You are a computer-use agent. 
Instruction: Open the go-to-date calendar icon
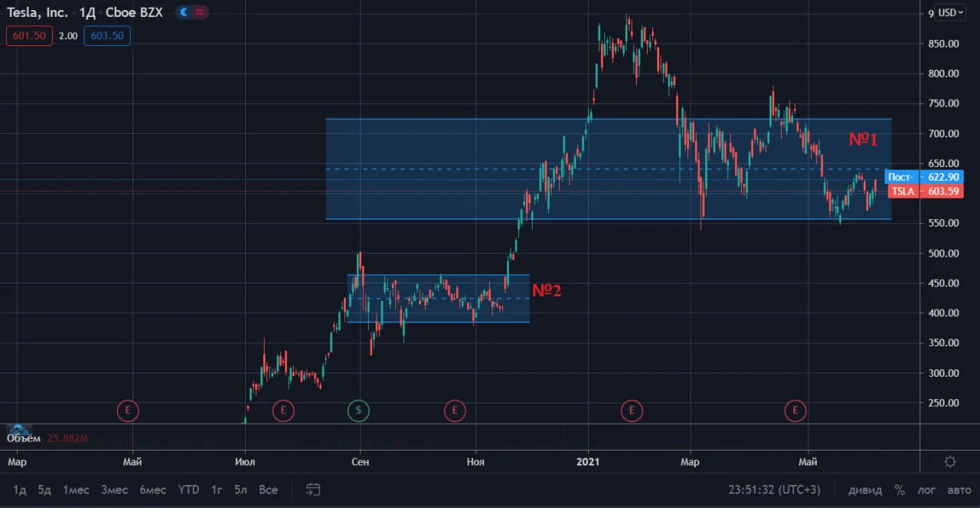312,489
